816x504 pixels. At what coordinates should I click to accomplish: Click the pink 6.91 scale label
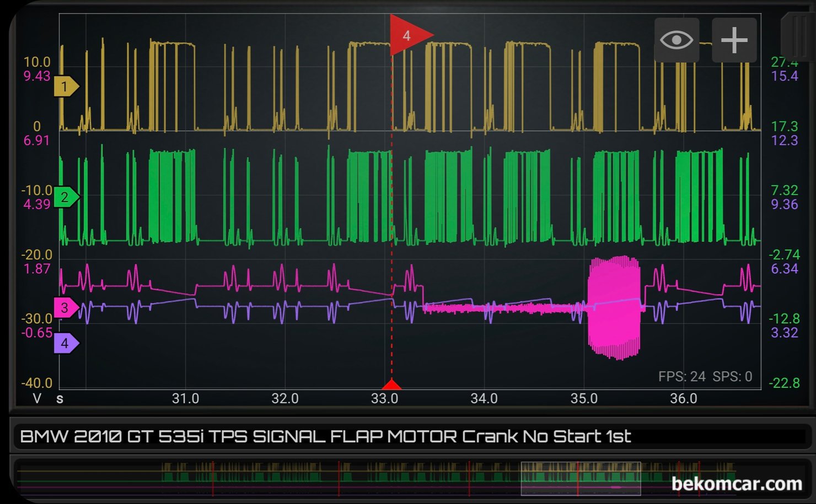point(37,140)
